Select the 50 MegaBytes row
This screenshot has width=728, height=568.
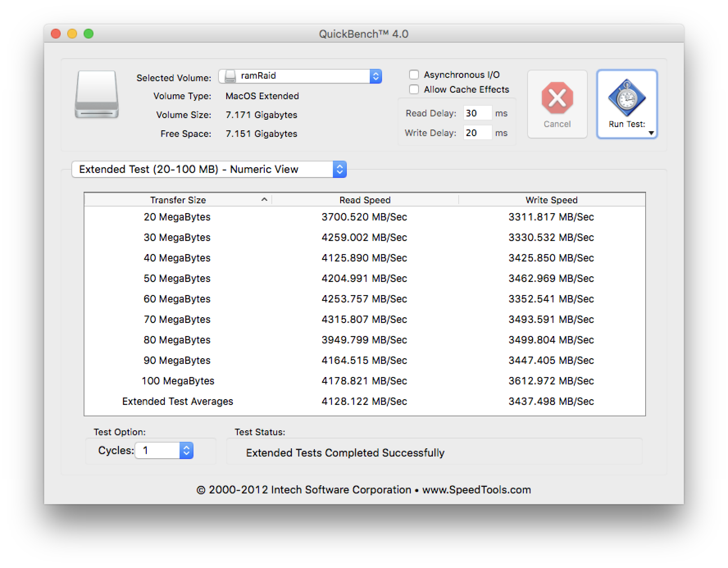pos(365,278)
